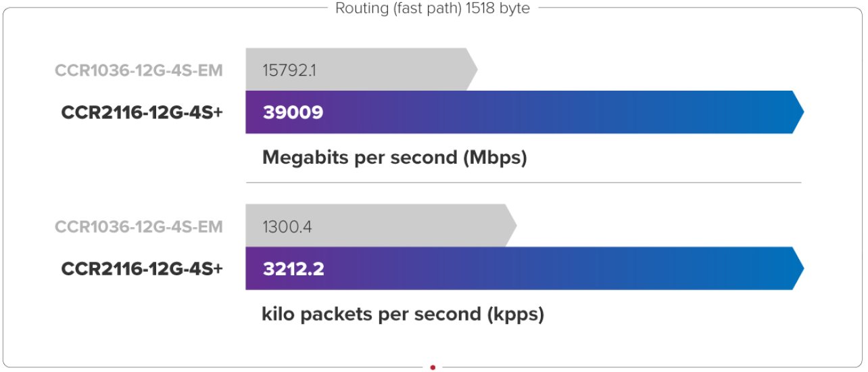Click the arrow tip of the 1300.4 bar
The height and width of the screenshot is (372, 868).
pyautogui.click(x=510, y=226)
